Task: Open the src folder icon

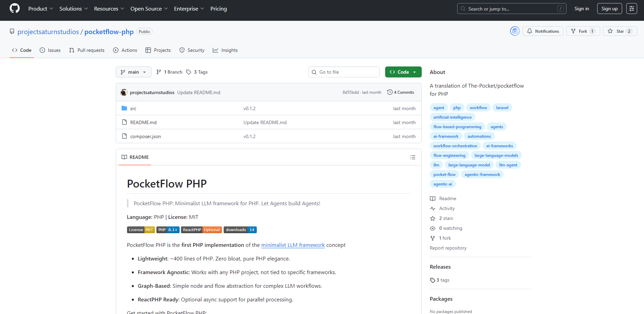Action: tap(125, 108)
